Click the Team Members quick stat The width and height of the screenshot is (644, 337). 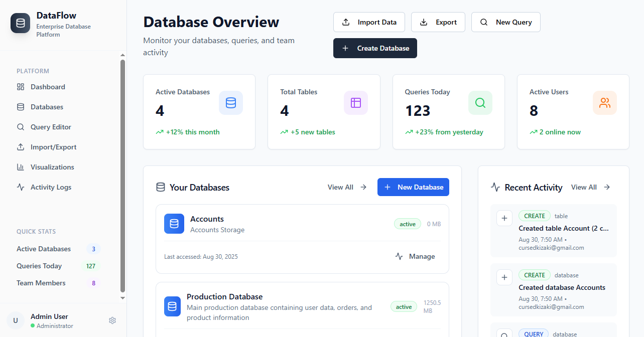(x=59, y=283)
